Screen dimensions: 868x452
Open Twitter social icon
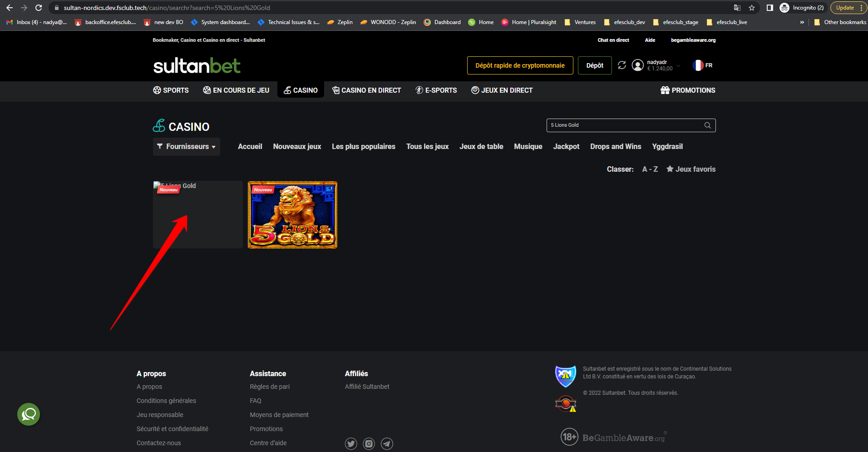tap(351, 444)
